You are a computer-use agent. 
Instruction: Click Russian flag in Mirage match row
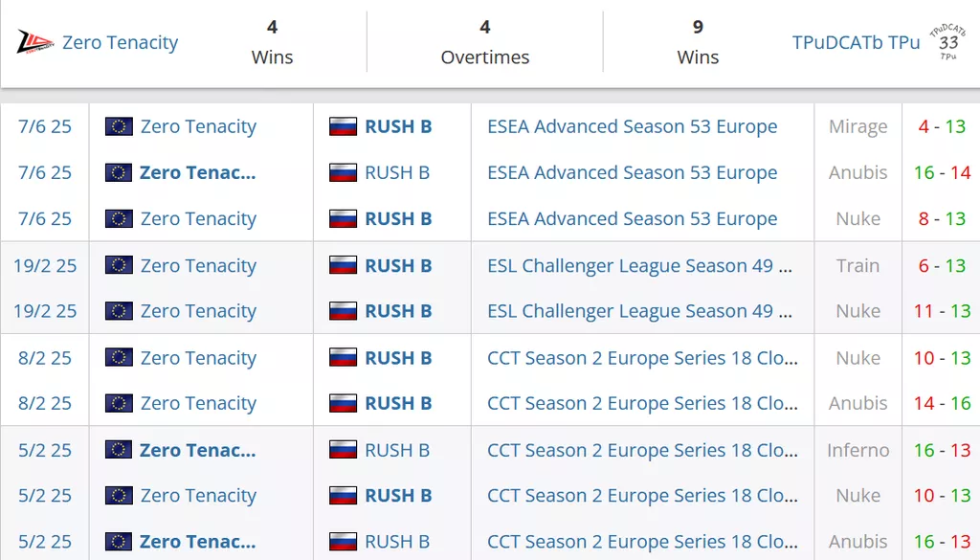[x=343, y=126]
